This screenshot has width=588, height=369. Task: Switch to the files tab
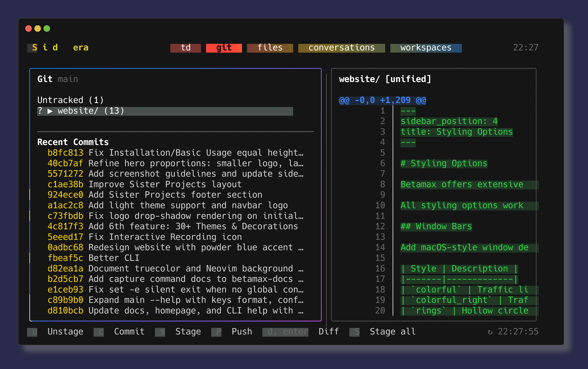pos(270,48)
